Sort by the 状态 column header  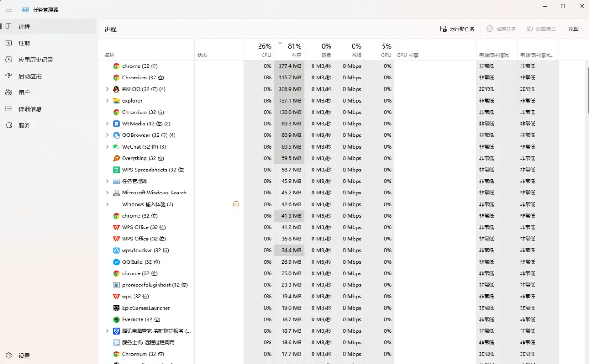pyautogui.click(x=219, y=50)
